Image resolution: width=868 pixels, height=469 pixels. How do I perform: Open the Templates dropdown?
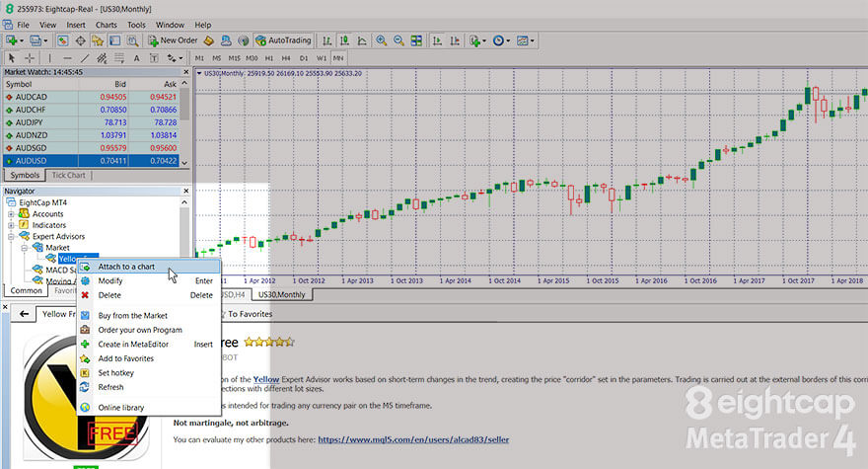[525, 40]
